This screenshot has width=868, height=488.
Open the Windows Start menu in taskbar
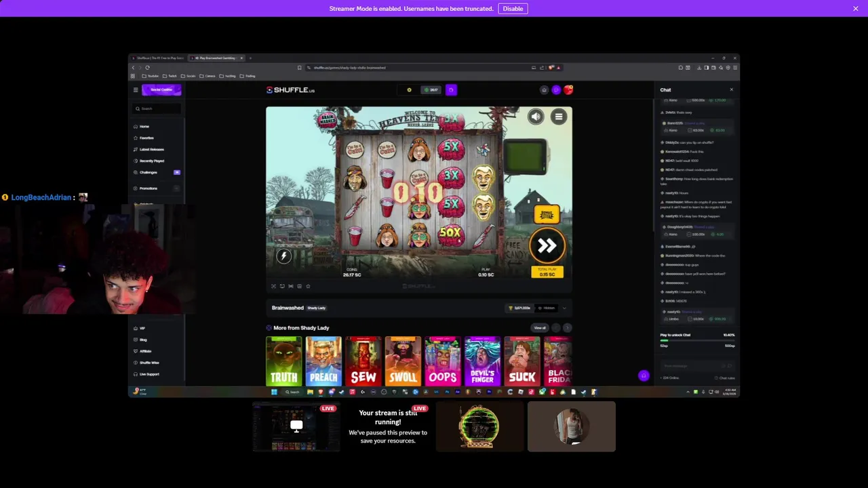pyautogui.click(x=274, y=392)
